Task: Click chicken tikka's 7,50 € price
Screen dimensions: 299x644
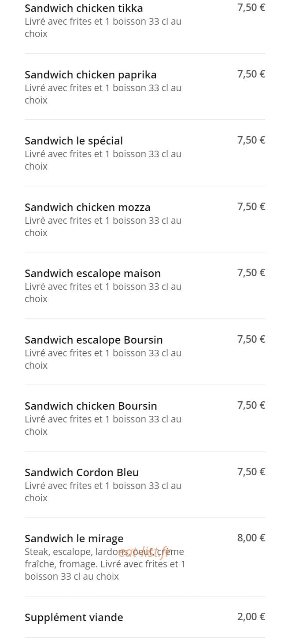Action: 251,7
